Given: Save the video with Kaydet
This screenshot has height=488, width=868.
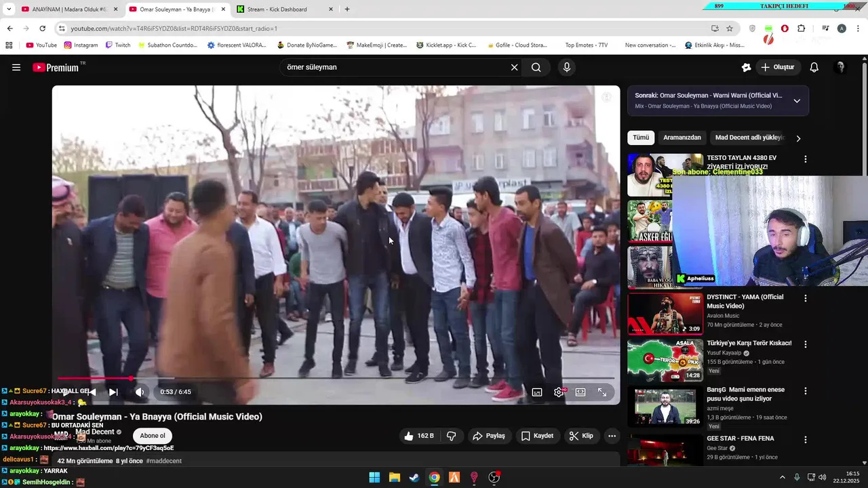Looking at the screenshot, I should click(537, 436).
